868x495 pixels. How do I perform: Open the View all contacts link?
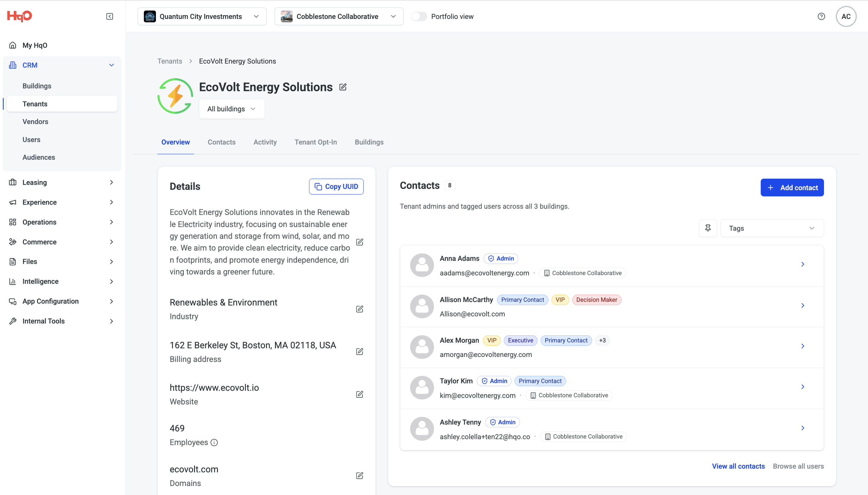coord(738,466)
